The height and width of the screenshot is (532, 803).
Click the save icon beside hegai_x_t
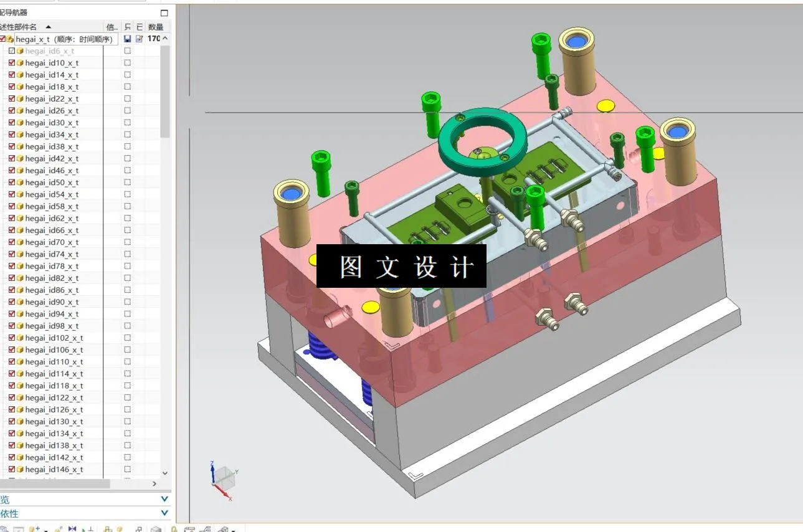127,38
